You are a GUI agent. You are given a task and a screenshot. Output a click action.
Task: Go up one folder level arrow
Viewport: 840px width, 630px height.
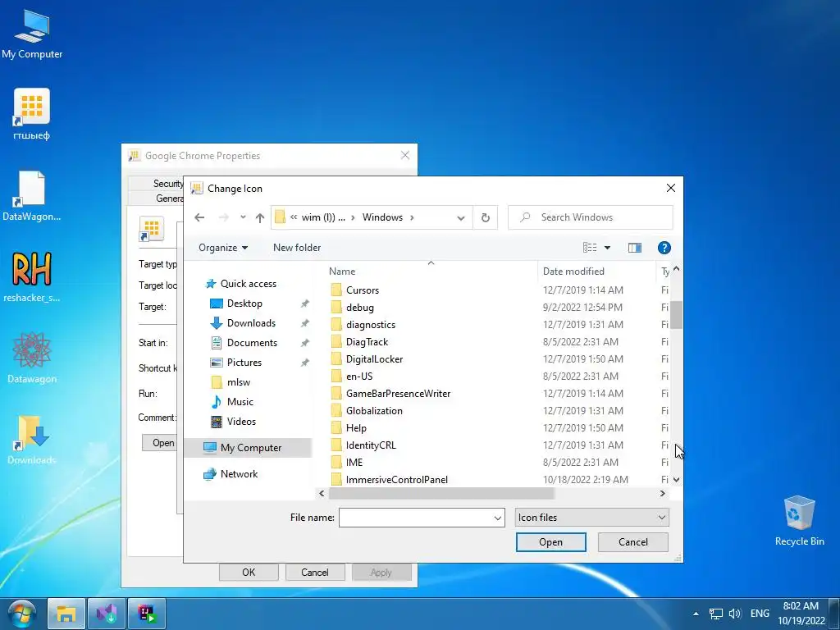260,217
